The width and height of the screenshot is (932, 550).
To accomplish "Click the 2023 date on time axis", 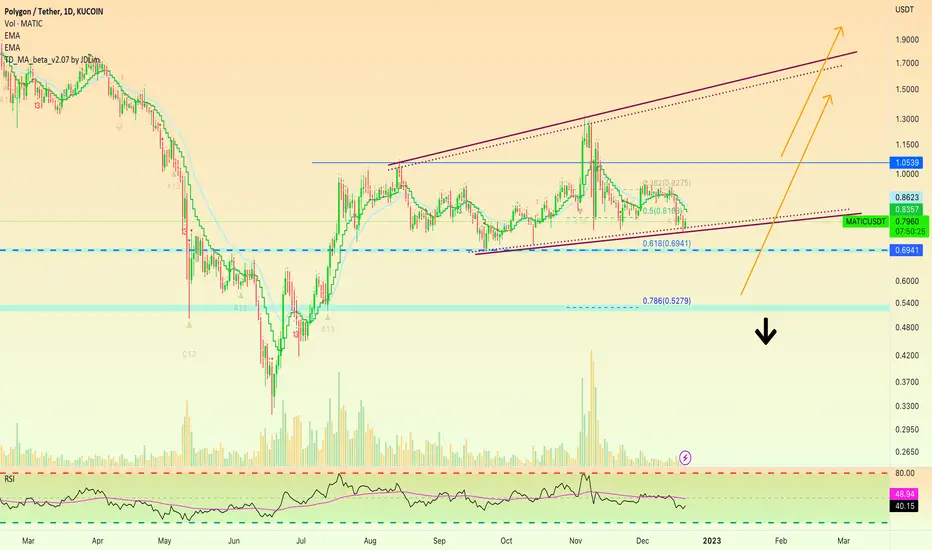I will (711, 540).
